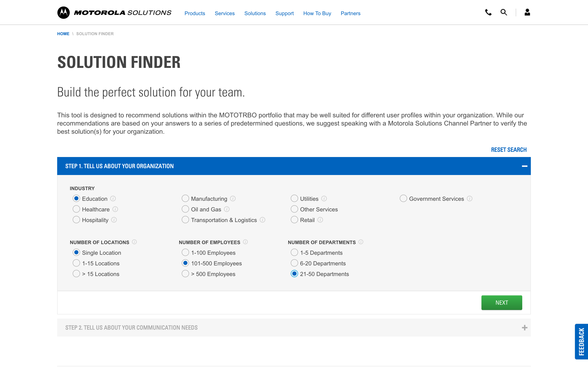Click Step 2 communication needs title
The image size is (588, 368).
point(131,328)
